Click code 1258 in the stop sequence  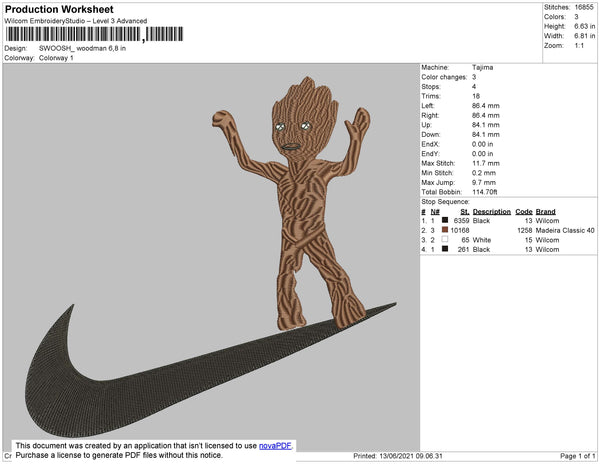point(525,230)
